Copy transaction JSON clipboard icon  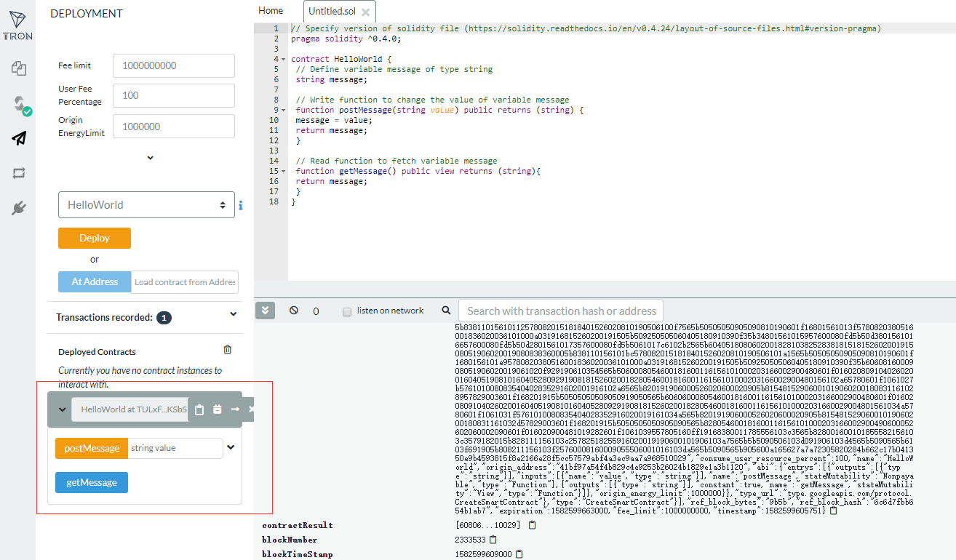pyautogui.click(x=833, y=511)
